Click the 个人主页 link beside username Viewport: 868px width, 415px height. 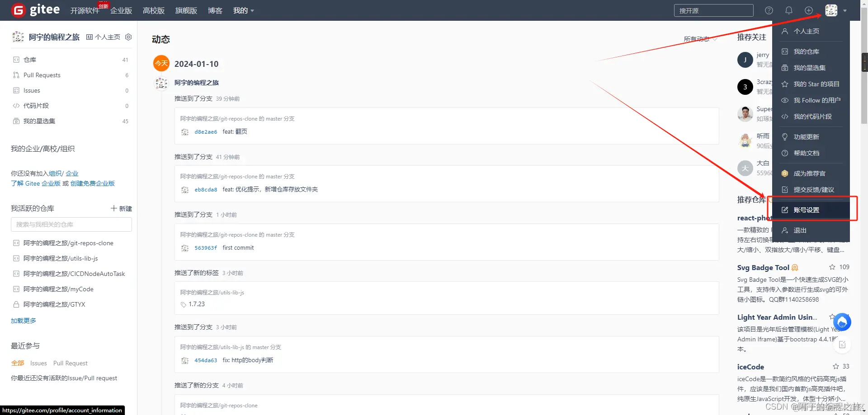[104, 37]
